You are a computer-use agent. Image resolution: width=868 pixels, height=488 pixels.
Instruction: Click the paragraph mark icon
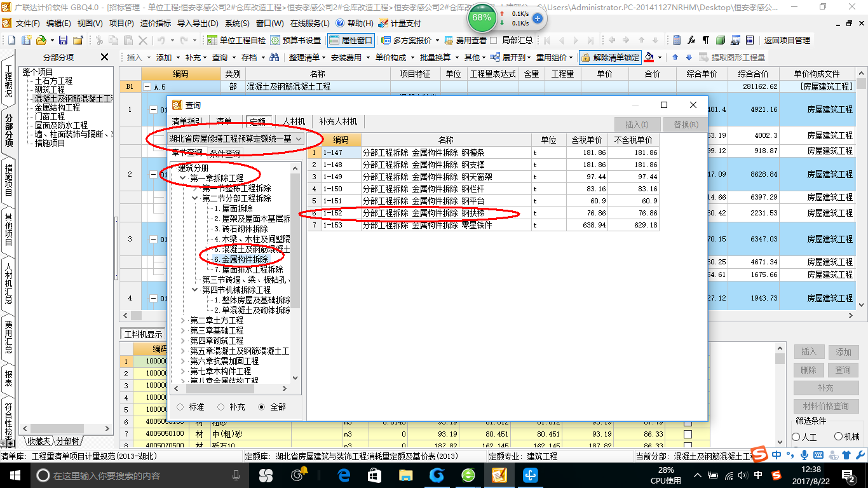click(x=705, y=40)
